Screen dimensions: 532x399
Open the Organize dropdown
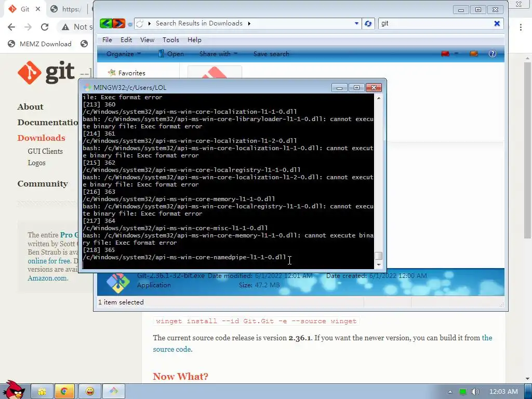(124, 54)
